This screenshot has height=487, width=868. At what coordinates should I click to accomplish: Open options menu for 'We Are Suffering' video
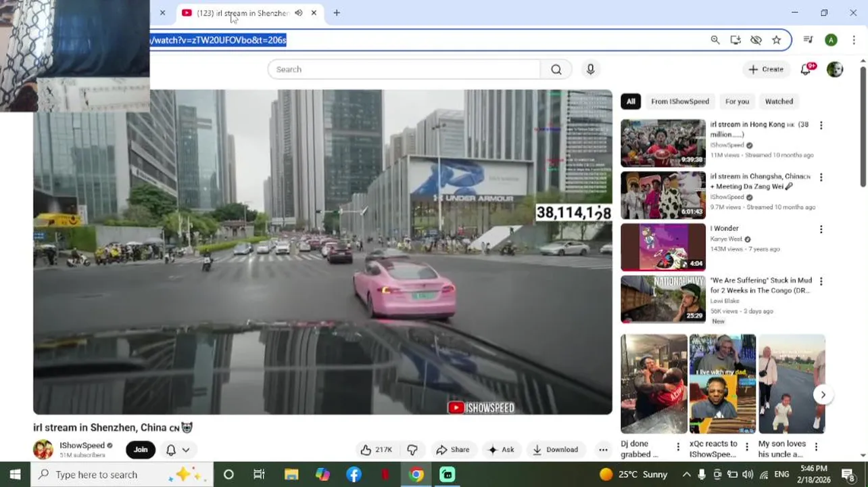click(821, 281)
